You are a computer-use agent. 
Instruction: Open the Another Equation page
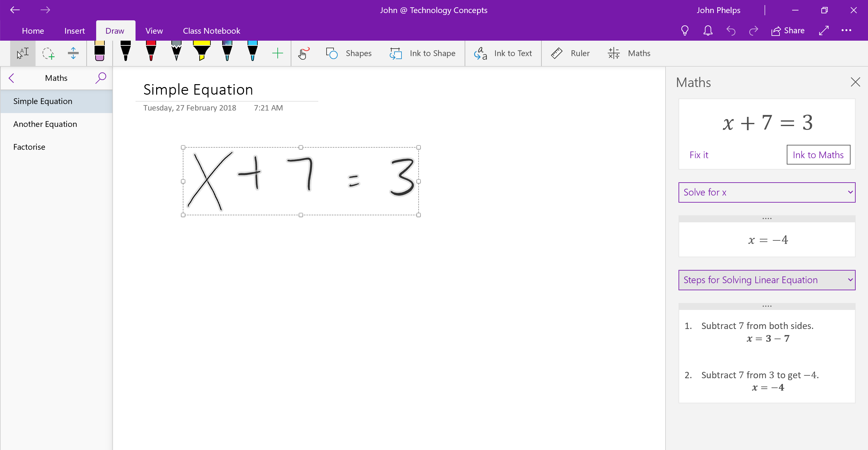click(x=45, y=124)
